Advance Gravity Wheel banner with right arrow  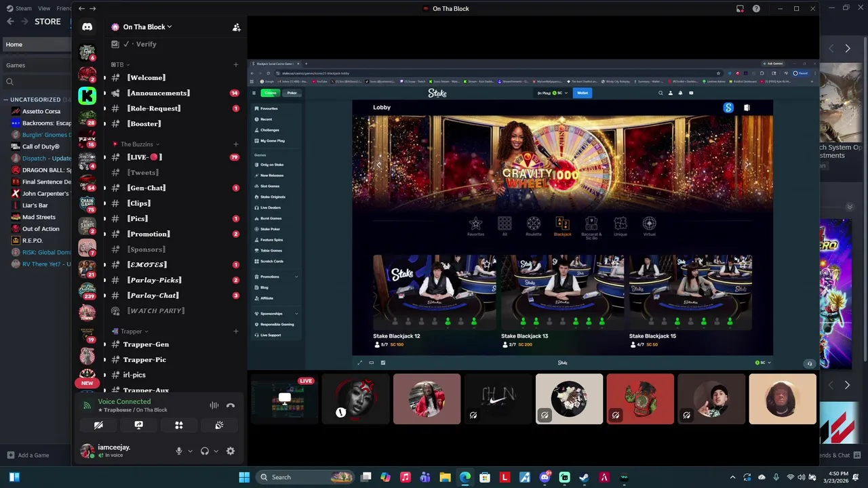747,164
